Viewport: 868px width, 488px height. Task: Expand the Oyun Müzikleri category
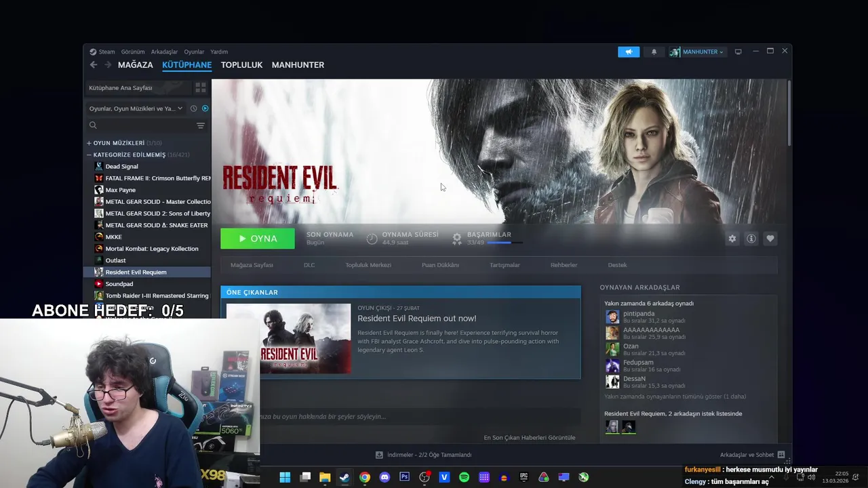pyautogui.click(x=89, y=143)
